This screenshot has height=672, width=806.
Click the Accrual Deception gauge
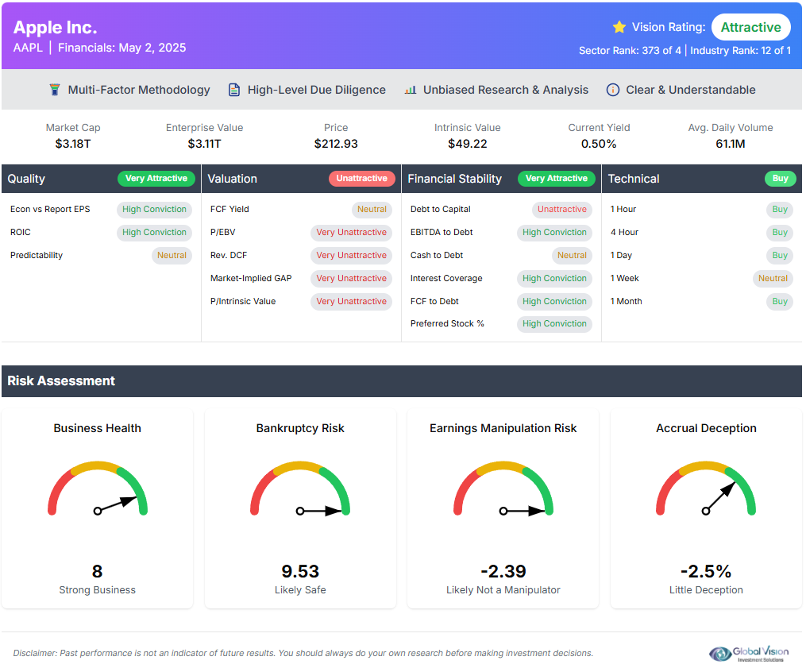pos(706,489)
